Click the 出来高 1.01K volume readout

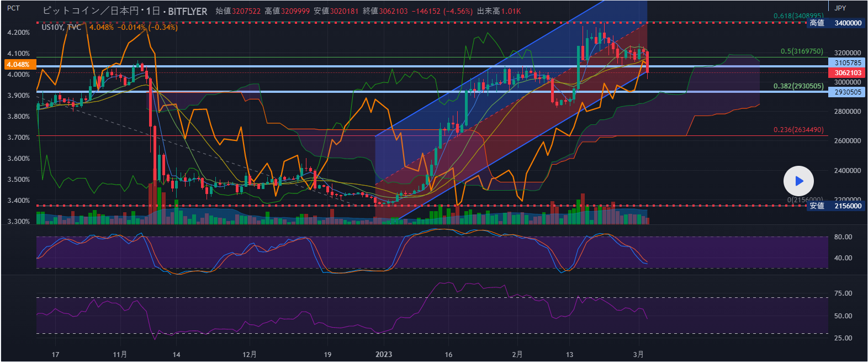tap(499, 11)
